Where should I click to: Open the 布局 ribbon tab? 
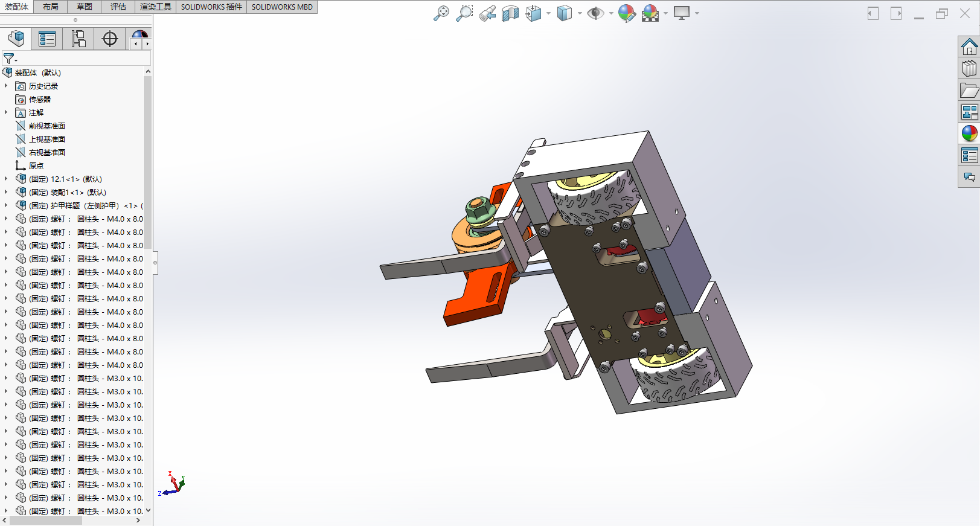[51, 7]
